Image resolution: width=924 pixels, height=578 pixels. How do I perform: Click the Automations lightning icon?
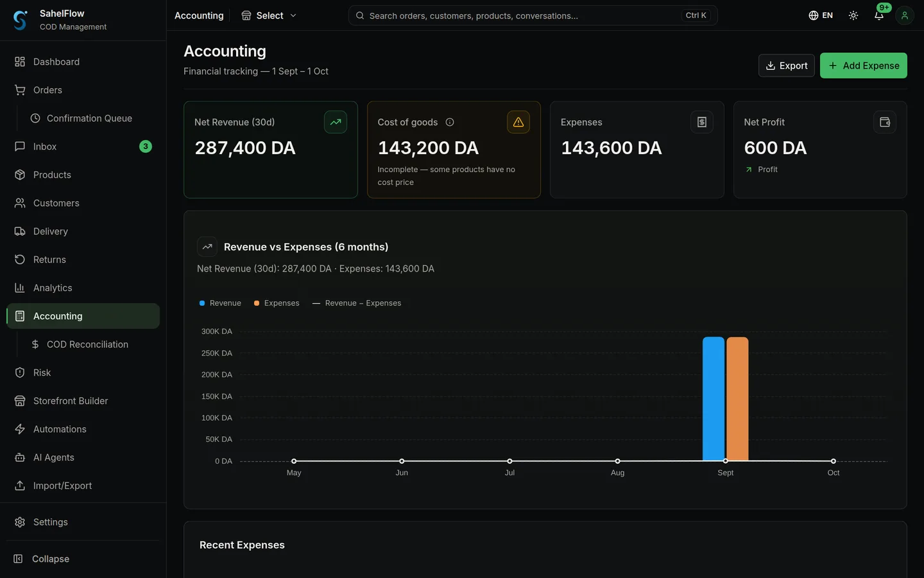(x=20, y=429)
